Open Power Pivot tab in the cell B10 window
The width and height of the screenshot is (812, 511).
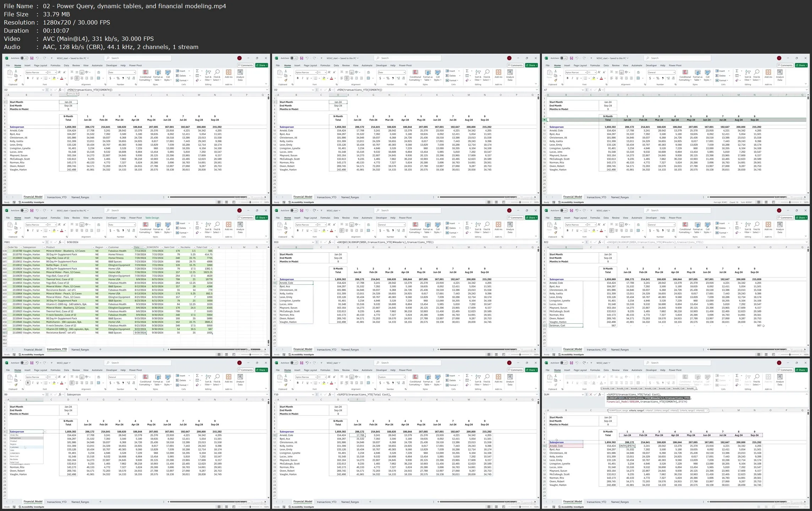(x=405, y=218)
